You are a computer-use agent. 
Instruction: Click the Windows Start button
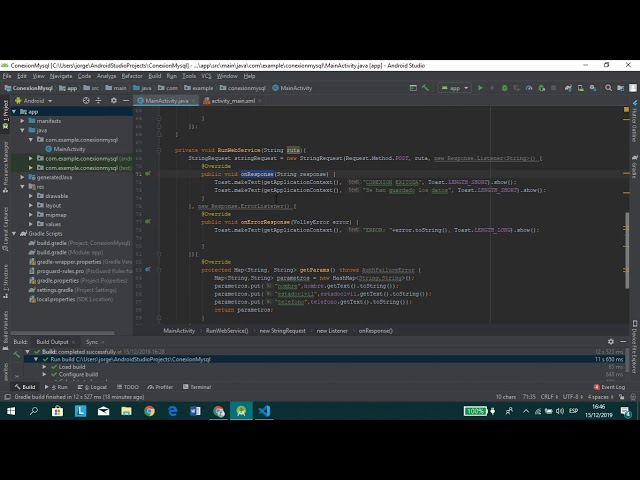click(11, 411)
